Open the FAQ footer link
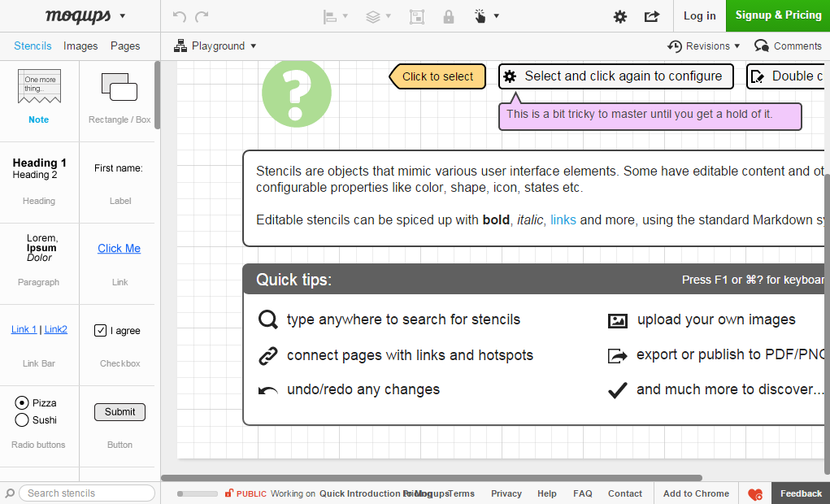 pyautogui.click(x=582, y=493)
